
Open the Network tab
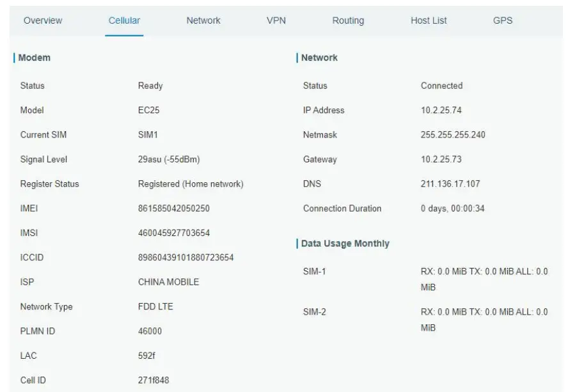(x=203, y=20)
